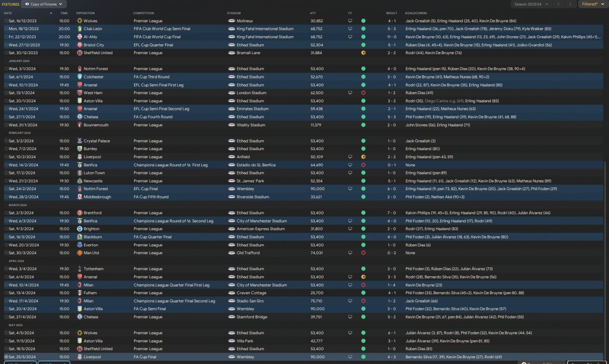609x364 pixels.
Task: Sort fixtures by the Date column header
Action: (8, 13)
